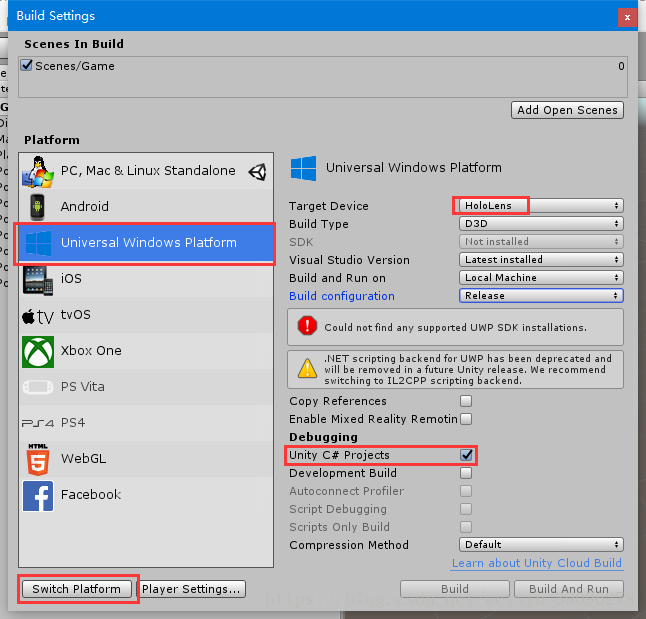
Task: Click the PS4 logo icon
Action: pos(38,423)
